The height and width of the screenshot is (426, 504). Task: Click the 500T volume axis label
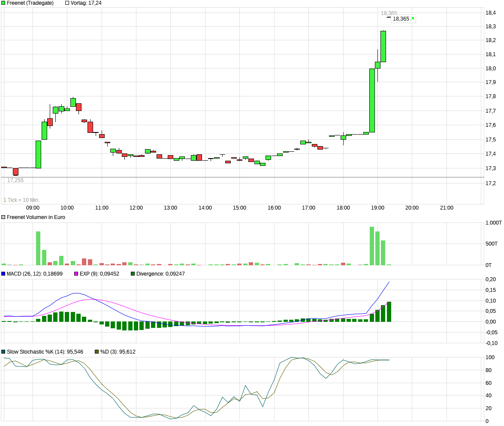pos(492,244)
